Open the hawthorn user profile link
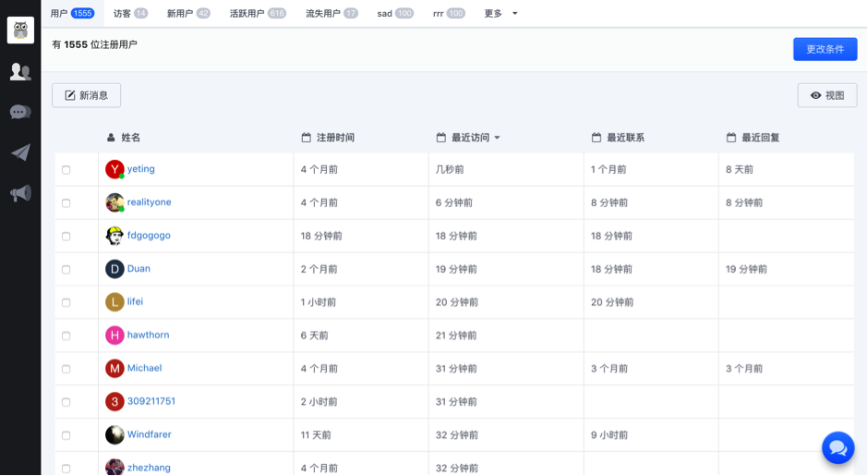Image resolution: width=868 pixels, height=476 pixels. coord(148,335)
